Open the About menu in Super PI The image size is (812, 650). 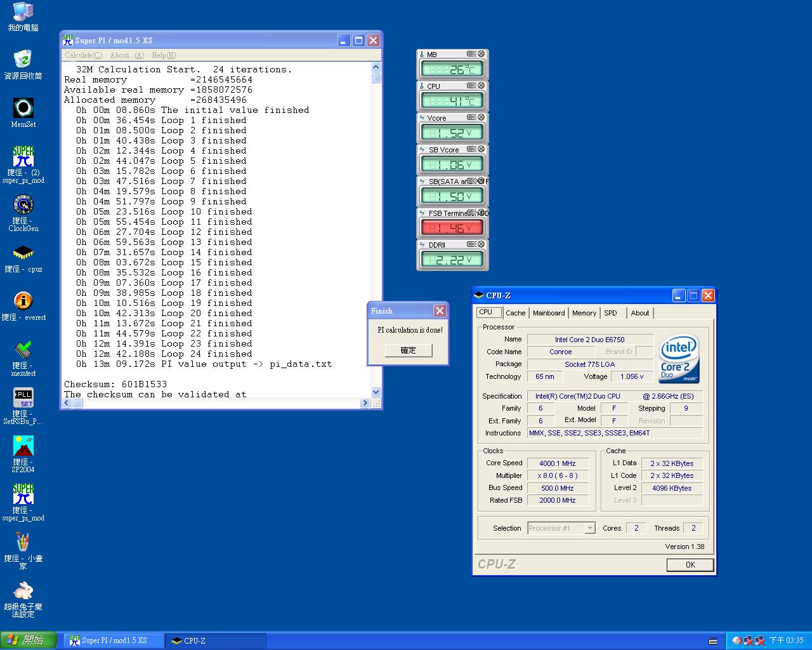pos(127,55)
